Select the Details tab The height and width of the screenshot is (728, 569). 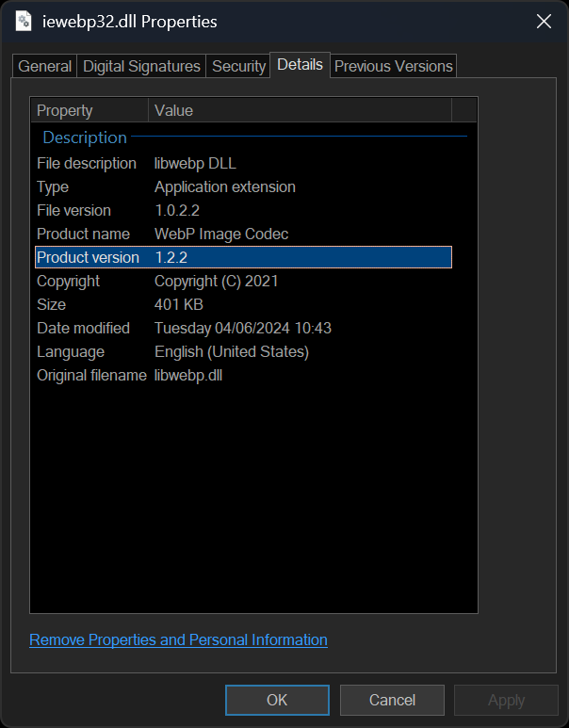coord(300,65)
